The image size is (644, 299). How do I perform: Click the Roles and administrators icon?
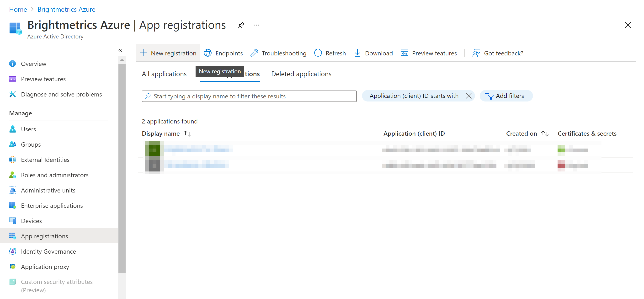[12, 175]
